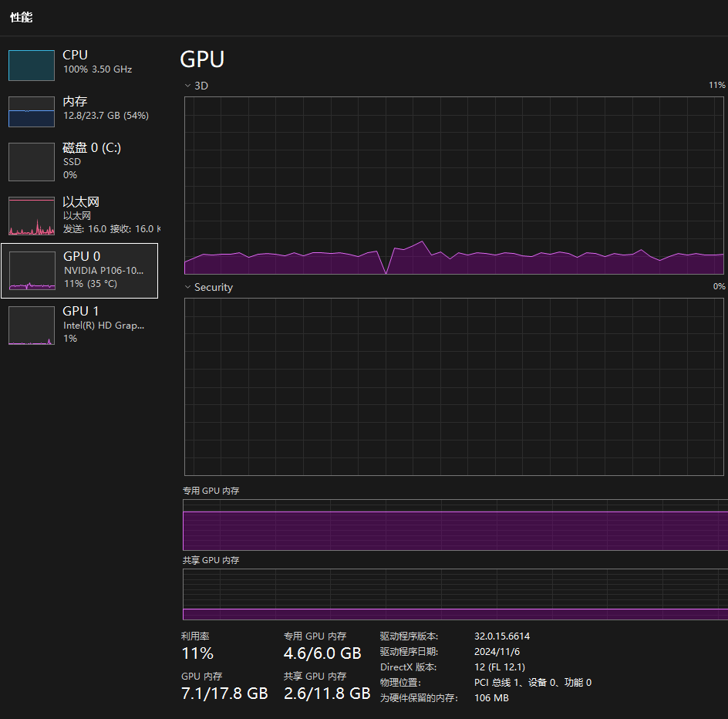Click the 驱动程序版本 32.0.15.6614 text
The image size is (728, 719).
[x=501, y=636]
